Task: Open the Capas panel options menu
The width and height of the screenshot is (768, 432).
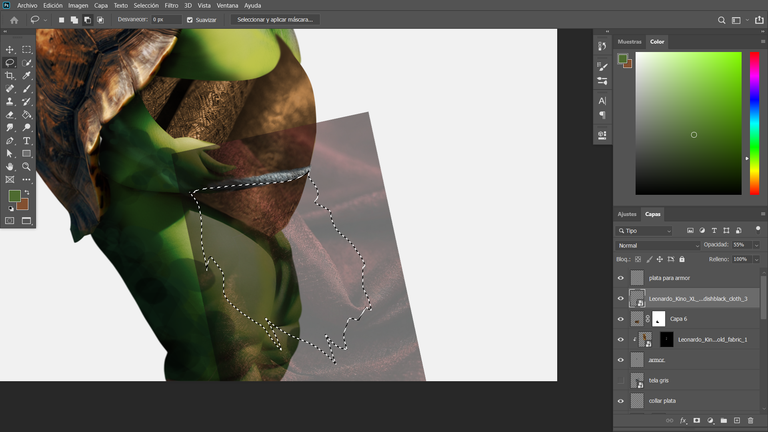Action: pos(763,214)
